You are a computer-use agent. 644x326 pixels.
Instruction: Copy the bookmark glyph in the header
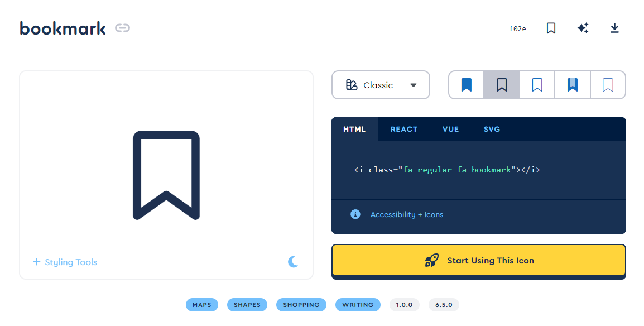pyautogui.click(x=551, y=28)
